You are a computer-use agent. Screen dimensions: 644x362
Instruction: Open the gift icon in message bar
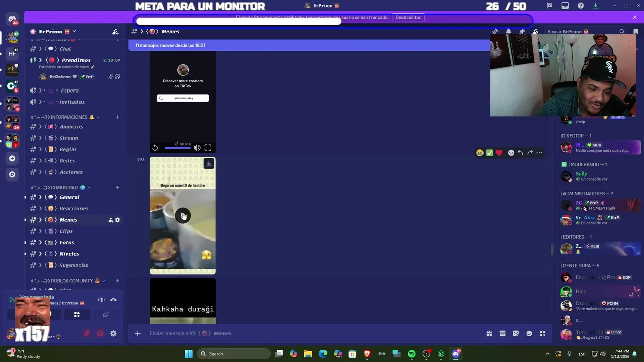pyautogui.click(x=489, y=333)
